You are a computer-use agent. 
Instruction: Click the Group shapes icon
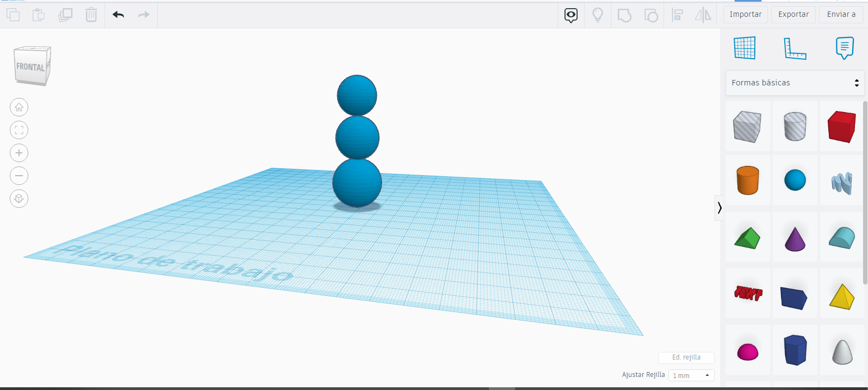point(624,15)
